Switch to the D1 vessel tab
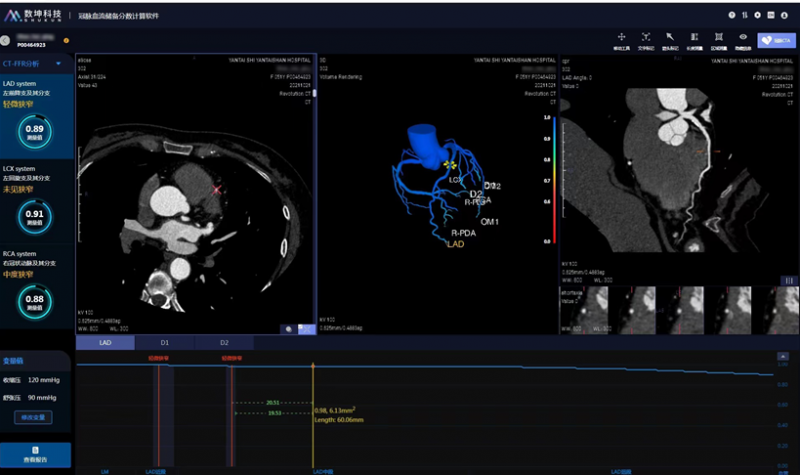 [165, 343]
